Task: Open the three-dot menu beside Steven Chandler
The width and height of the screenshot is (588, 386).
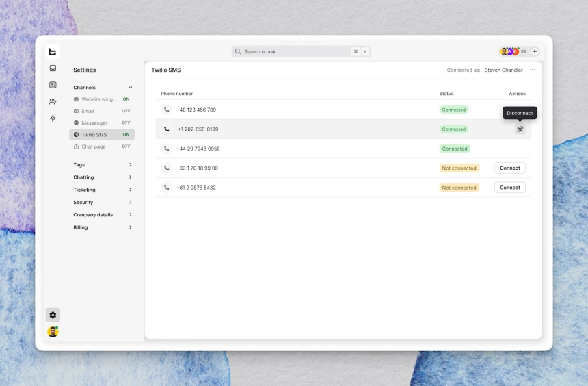Action: 533,70
